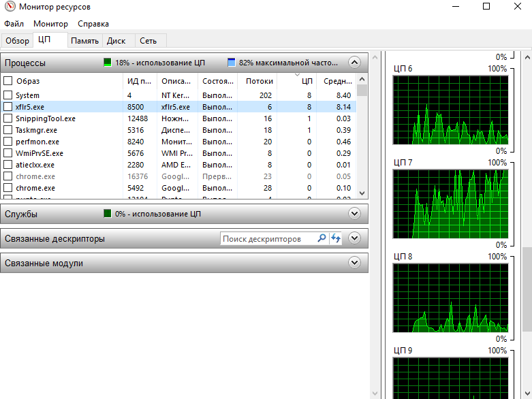
Task: Click the handle search magnifier icon
Action: [x=322, y=238]
